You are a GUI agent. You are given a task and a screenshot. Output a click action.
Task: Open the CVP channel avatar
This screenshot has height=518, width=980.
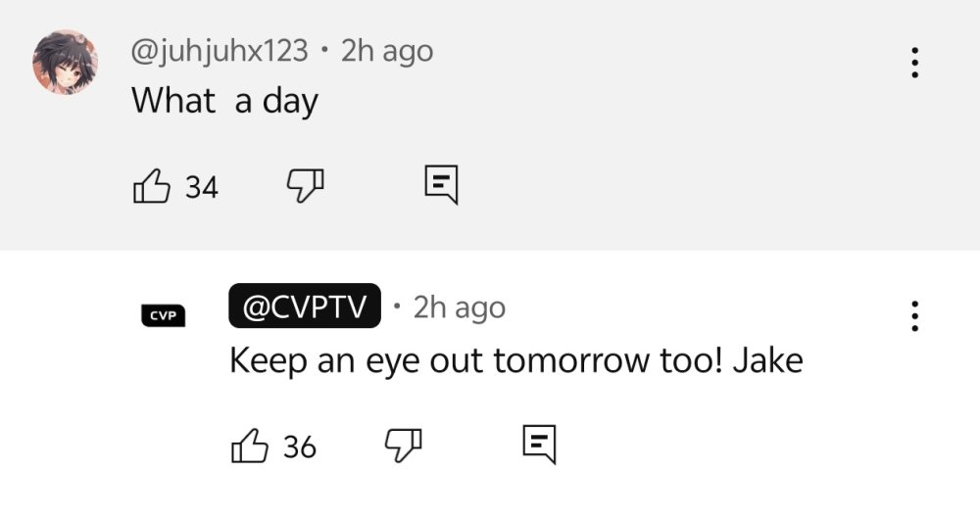pos(163,315)
